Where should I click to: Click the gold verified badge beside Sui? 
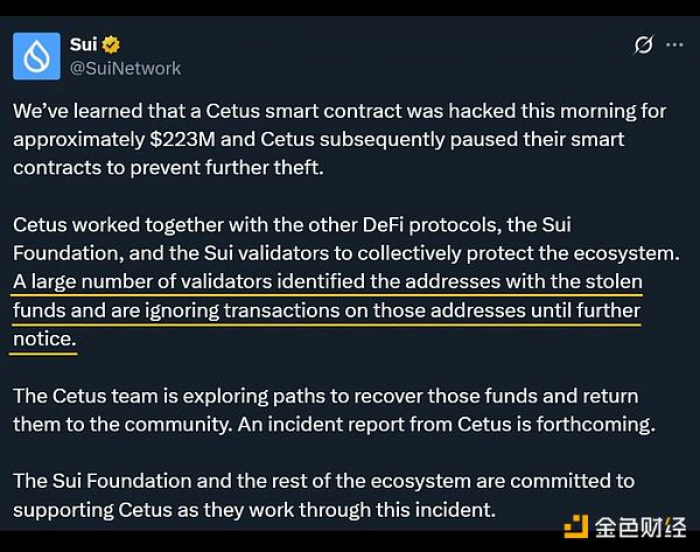112,45
